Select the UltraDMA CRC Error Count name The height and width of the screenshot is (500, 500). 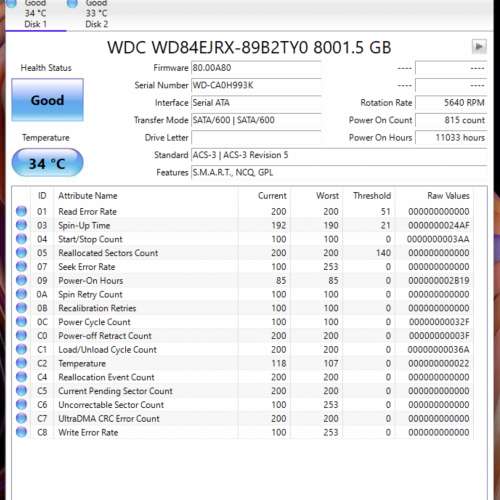click(x=109, y=419)
